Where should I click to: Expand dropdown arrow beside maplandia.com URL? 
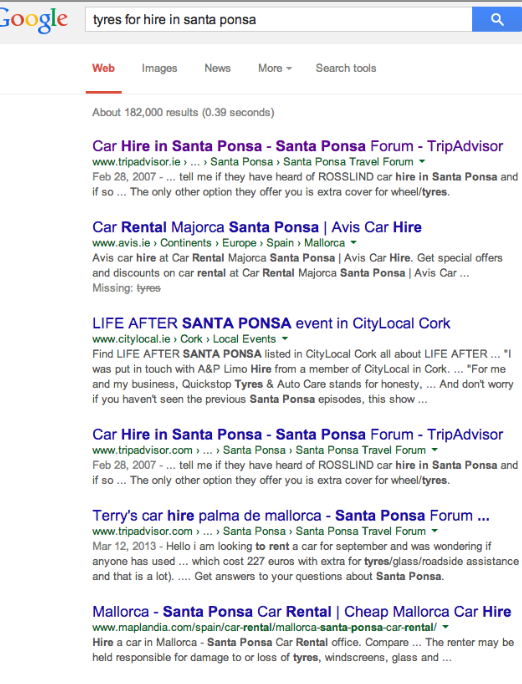coord(445,627)
